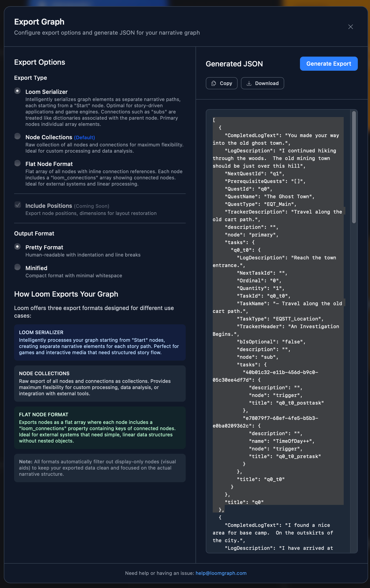Viewport: 370px width, 588px height.
Task: Download the generated JSON file
Action: pyautogui.click(x=262, y=83)
